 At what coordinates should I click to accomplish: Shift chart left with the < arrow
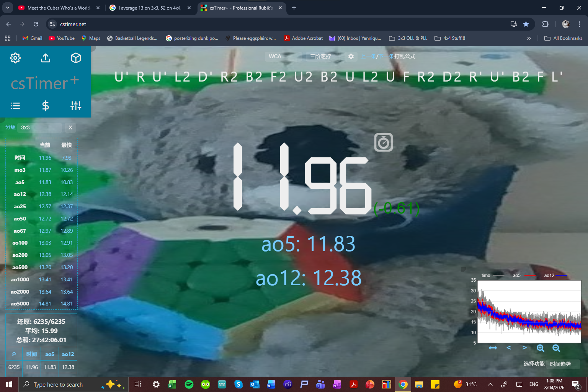click(x=509, y=348)
